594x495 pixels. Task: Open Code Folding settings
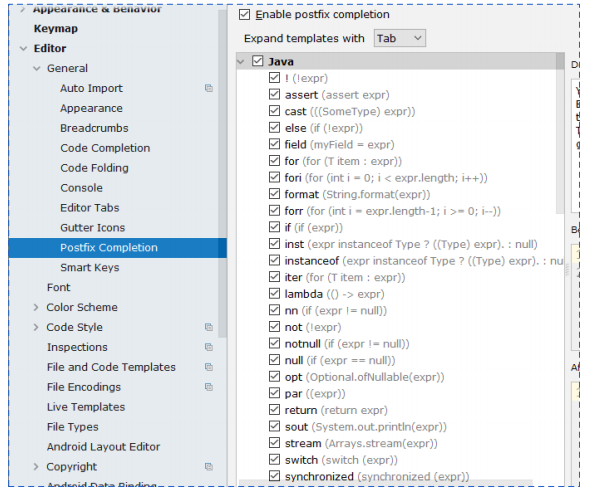(x=94, y=168)
